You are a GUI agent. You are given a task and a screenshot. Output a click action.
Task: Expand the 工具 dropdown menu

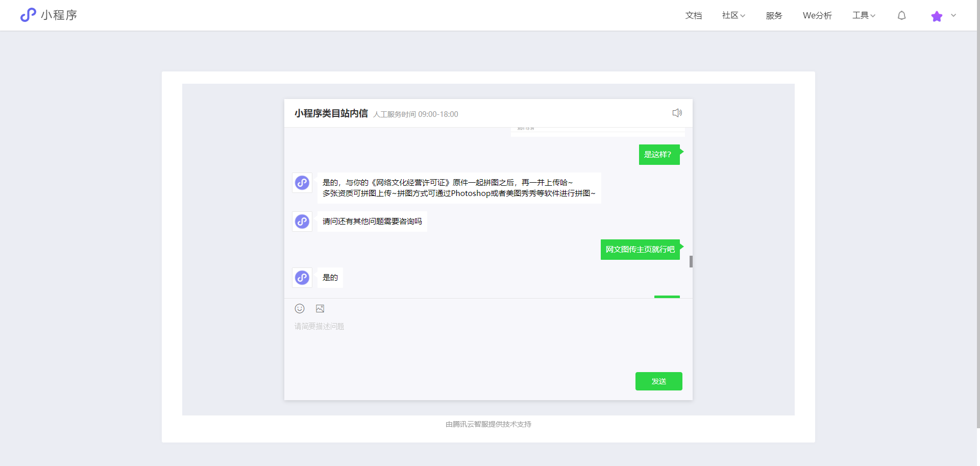point(864,15)
